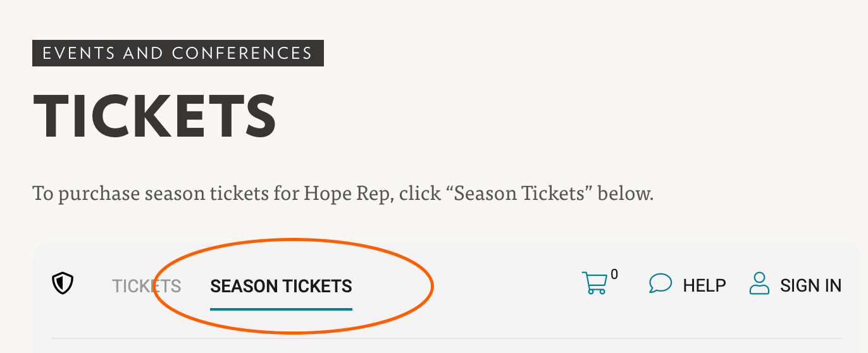Click the orange ellipse annotation outline

pos(432,286)
